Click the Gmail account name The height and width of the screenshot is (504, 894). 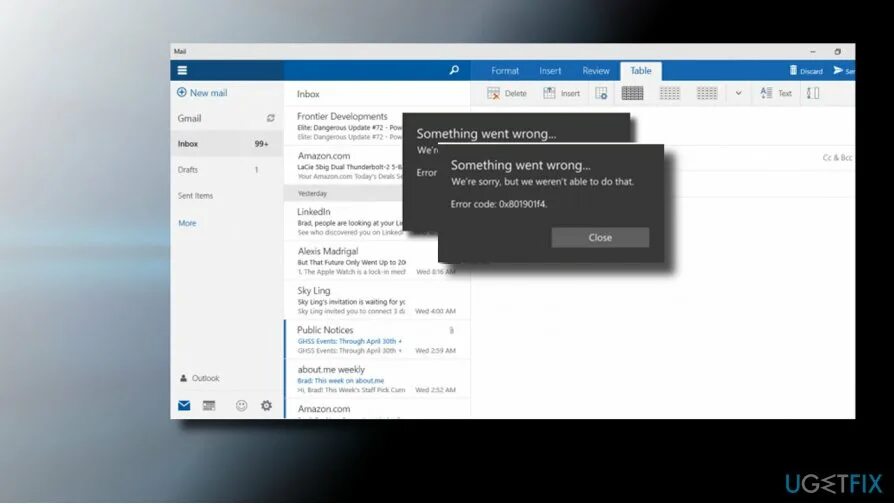click(189, 118)
